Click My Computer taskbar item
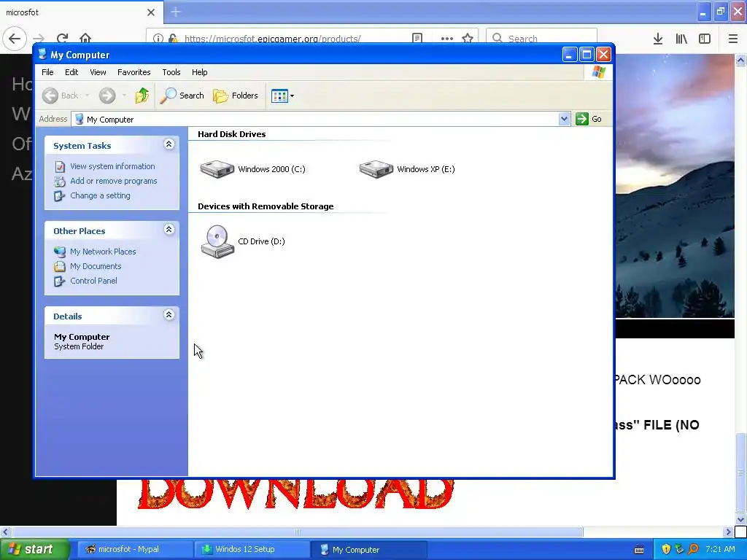The height and width of the screenshot is (560, 747). coord(369,550)
